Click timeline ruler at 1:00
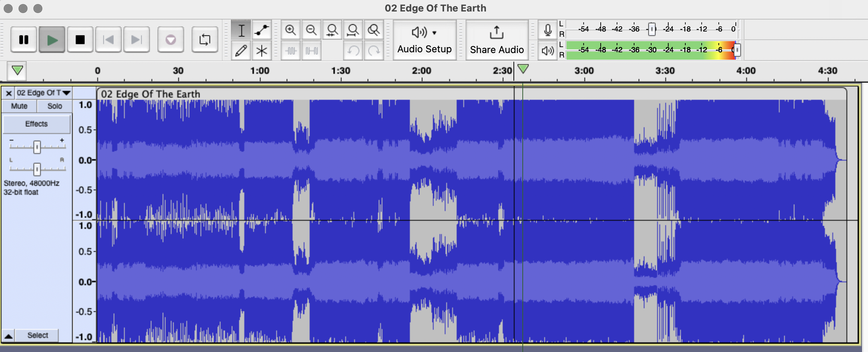This screenshot has height=352, width=868. 260,70
